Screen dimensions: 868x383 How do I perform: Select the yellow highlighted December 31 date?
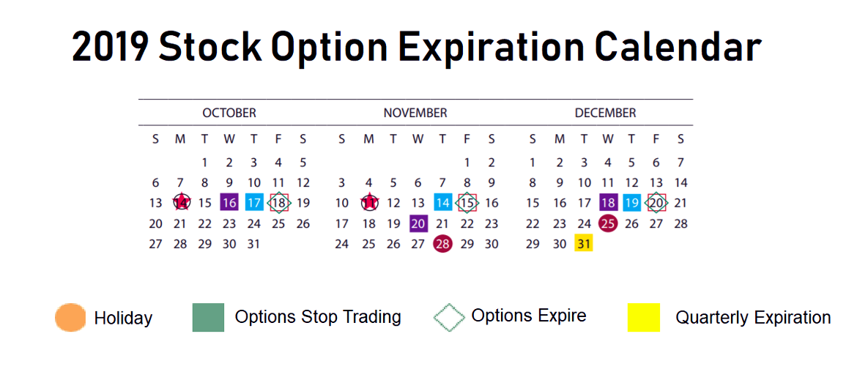[584, 244]
